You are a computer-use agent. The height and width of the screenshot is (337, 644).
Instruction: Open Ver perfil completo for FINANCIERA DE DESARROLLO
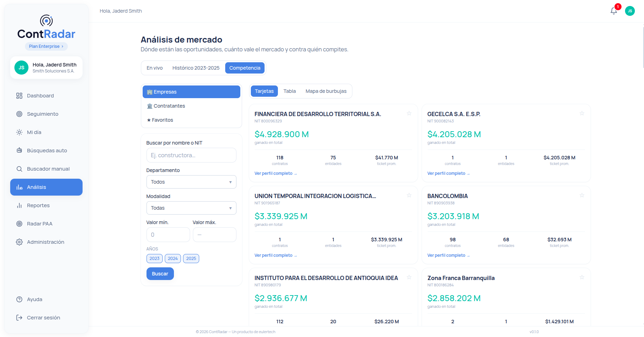pos(276,173)
